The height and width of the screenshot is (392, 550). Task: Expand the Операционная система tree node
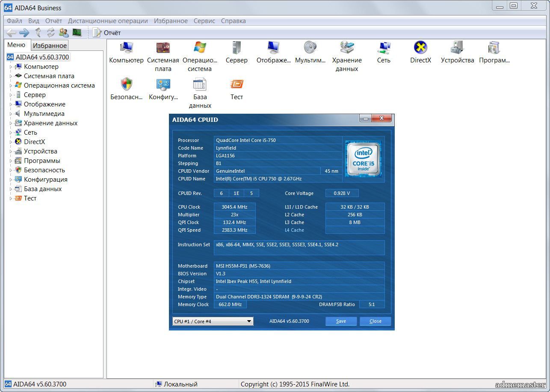coord(11,85)
